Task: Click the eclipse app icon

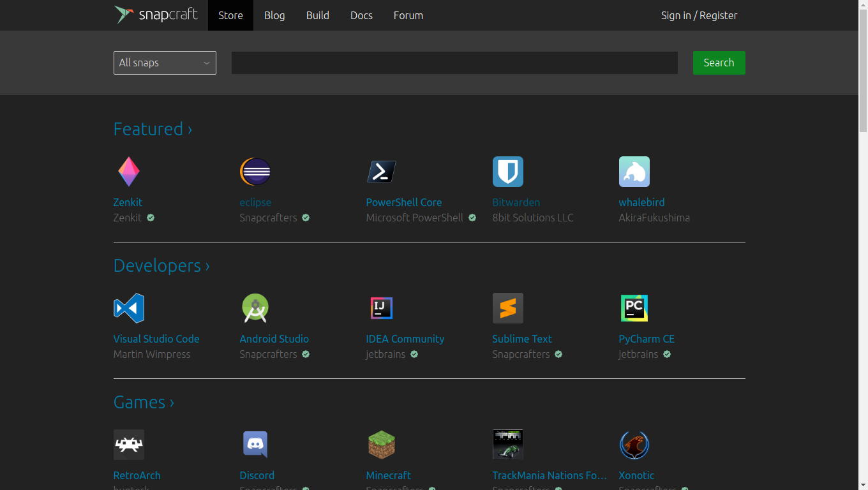Action: pos(255,171)
